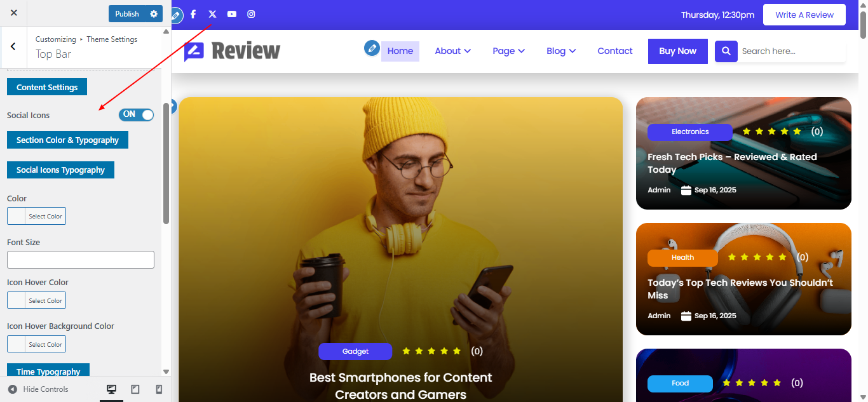Click the Buy Now button
Image resolution: width=868 pixels, height=402 pixels.
pos(677,51)
